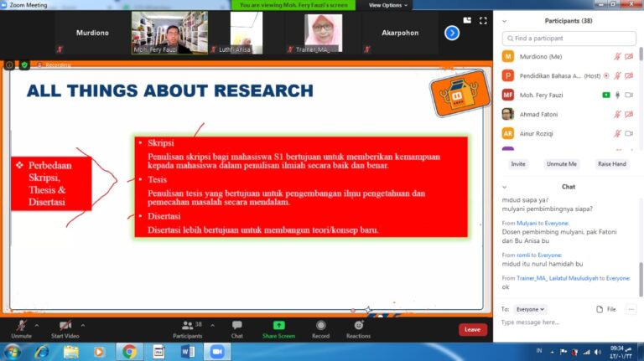
Task: Click Invite in the participants panel
Action: 518,163
